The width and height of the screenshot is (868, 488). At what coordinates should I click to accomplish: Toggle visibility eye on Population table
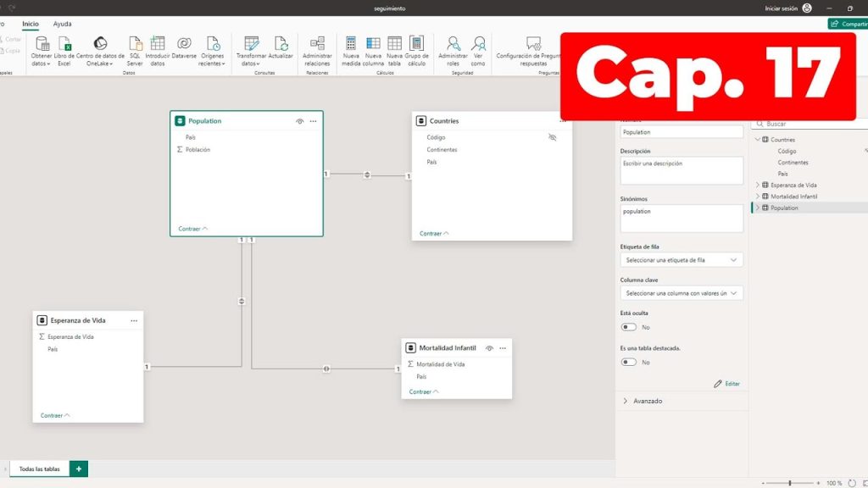click(x=299, y=121)
